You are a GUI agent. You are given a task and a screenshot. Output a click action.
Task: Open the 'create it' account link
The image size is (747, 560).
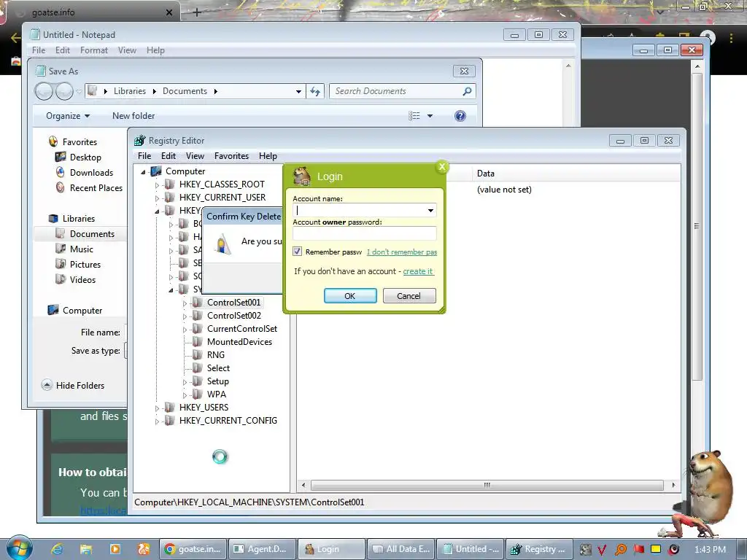[x=418, y=271]
